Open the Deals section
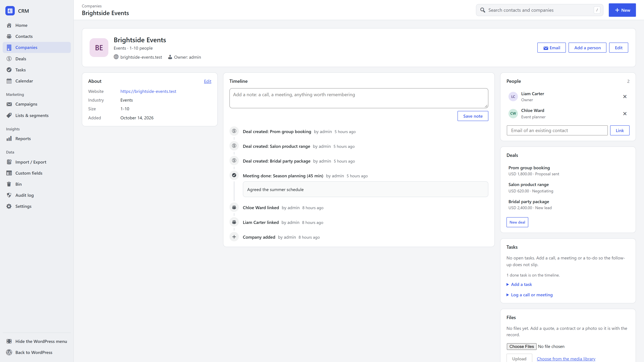Viewport: 644px width, 362px height. coord(37,59)
